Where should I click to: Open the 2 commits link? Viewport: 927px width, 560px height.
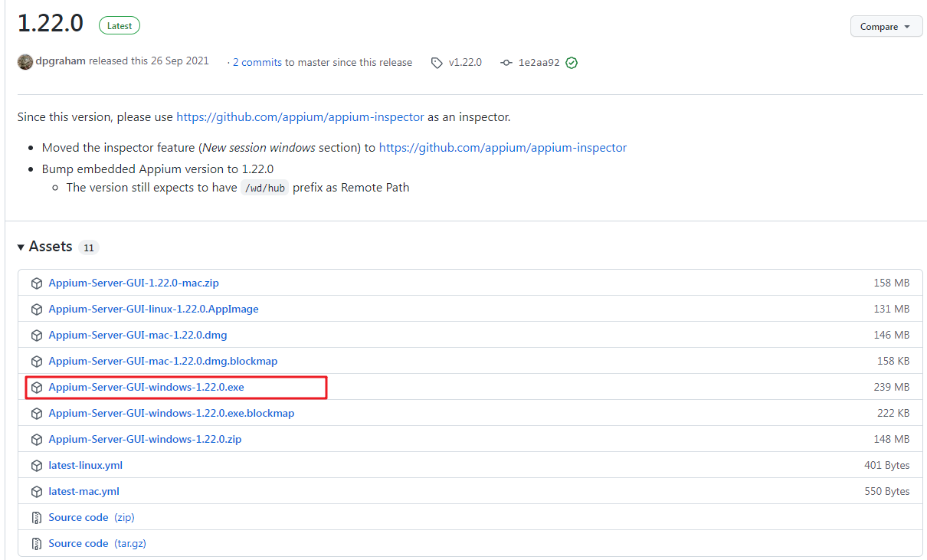click(257, 63)
